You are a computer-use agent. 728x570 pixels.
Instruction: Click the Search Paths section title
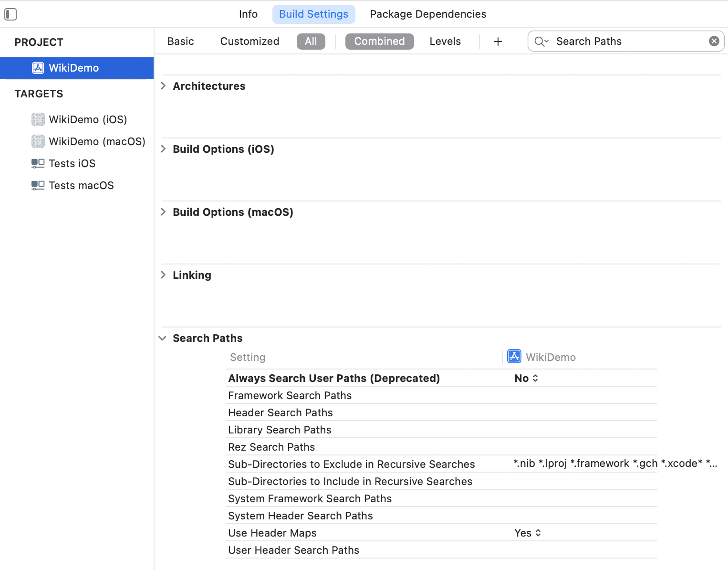click(x=208, y=338)
